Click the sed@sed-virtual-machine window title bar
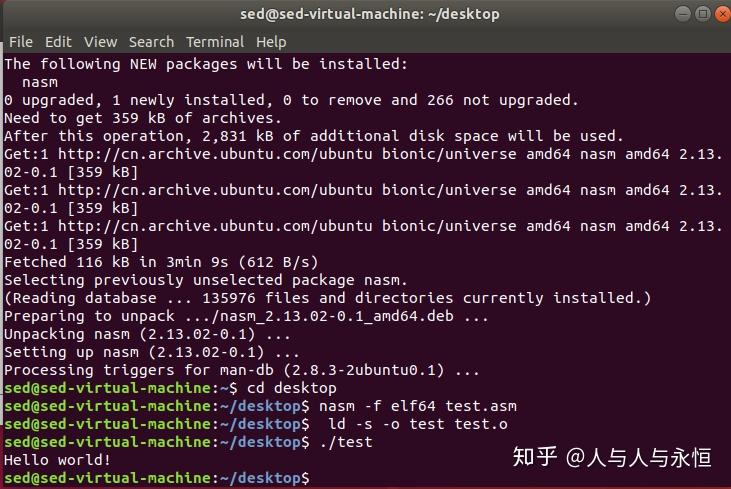The width and height of the screenshot is (731, 489). 370,14
